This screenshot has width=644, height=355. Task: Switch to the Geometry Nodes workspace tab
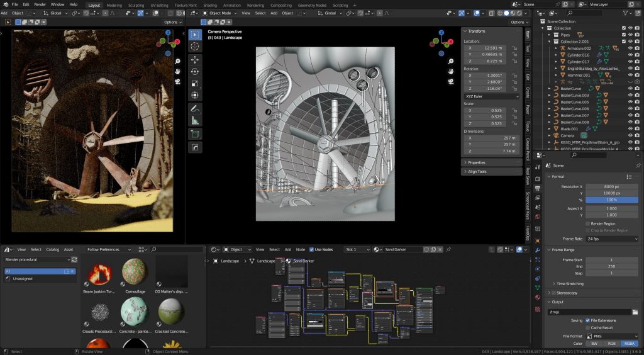coord(312,5)
